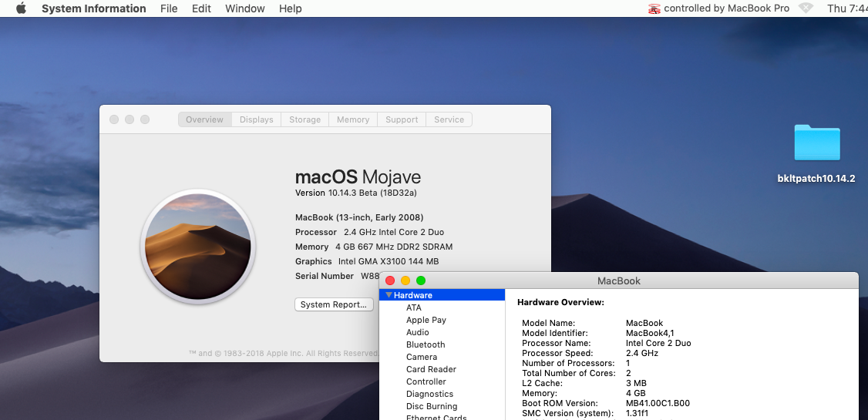Open the Apple menu
868x420 pixels.
pos(21,8)
